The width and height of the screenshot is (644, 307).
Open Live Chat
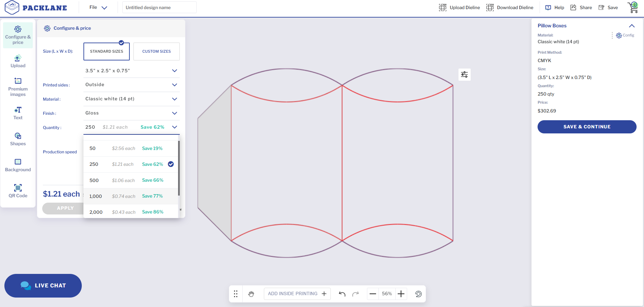(43, 286)
